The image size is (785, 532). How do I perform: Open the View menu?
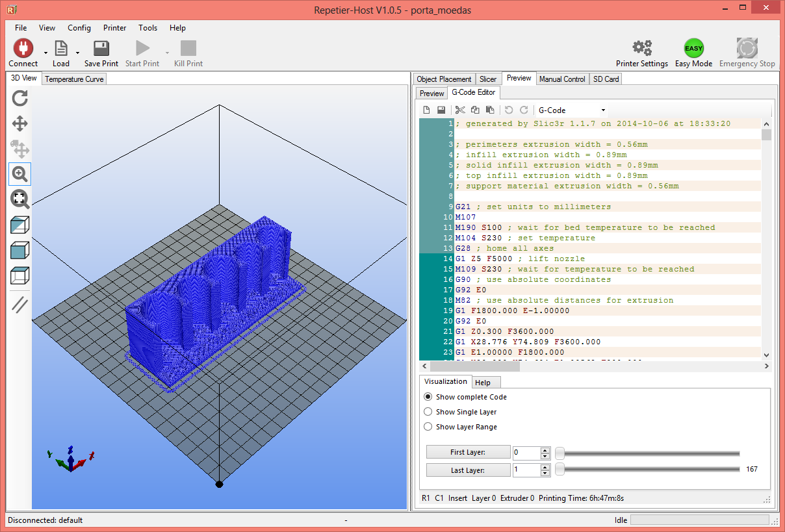47,28
